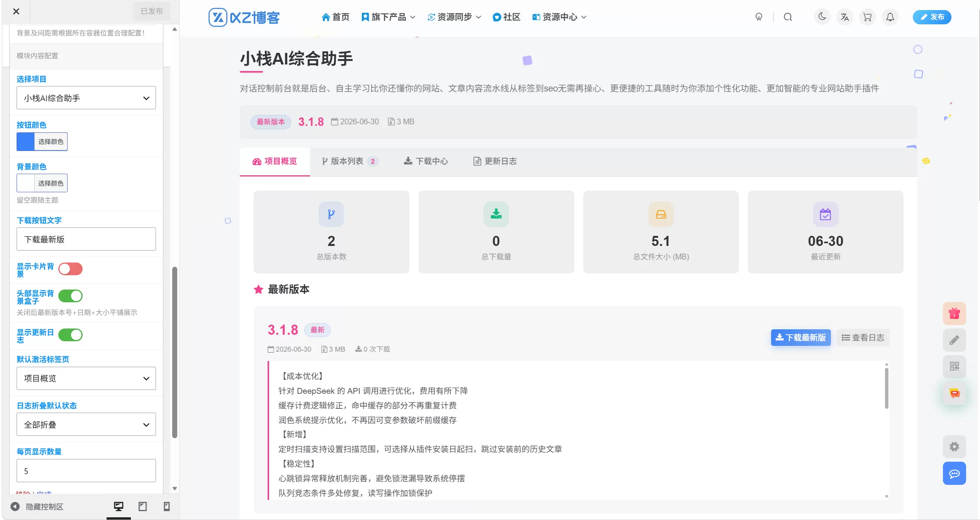Click the orange chat bubble floating icon
This screenshot has height=520, width=980.
coord(955,393)
